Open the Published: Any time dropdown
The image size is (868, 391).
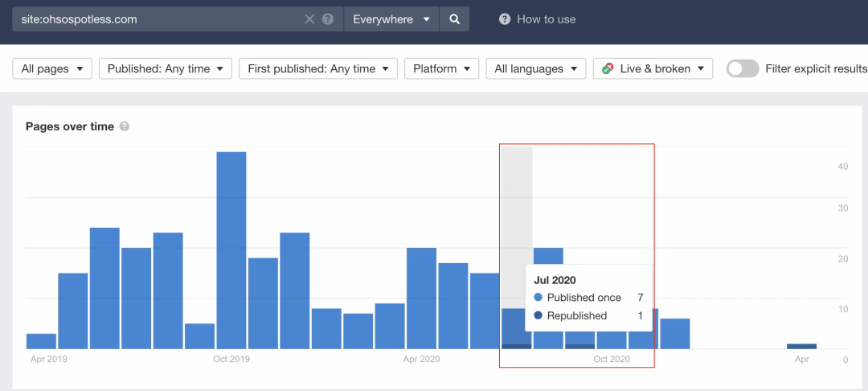click(x=165, y=68)
